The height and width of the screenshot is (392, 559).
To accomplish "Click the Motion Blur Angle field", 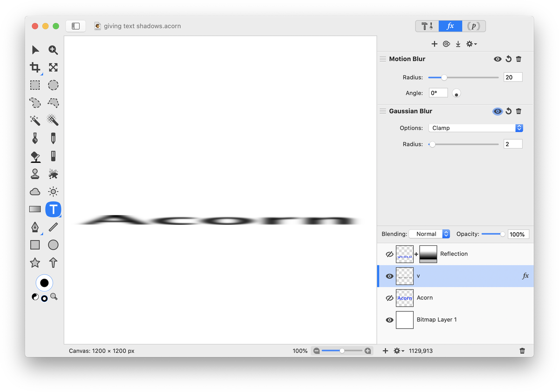I will 438,93.
